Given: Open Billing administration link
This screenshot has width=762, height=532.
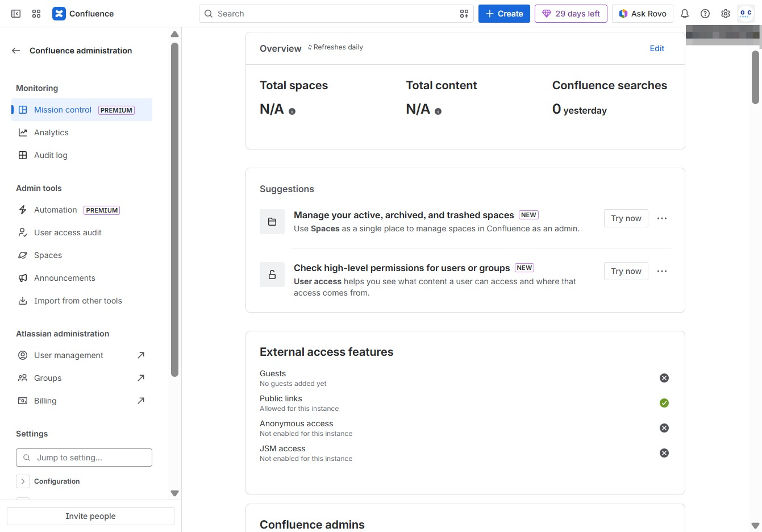Looking at the screenshot, I should [x=82, y=401].
